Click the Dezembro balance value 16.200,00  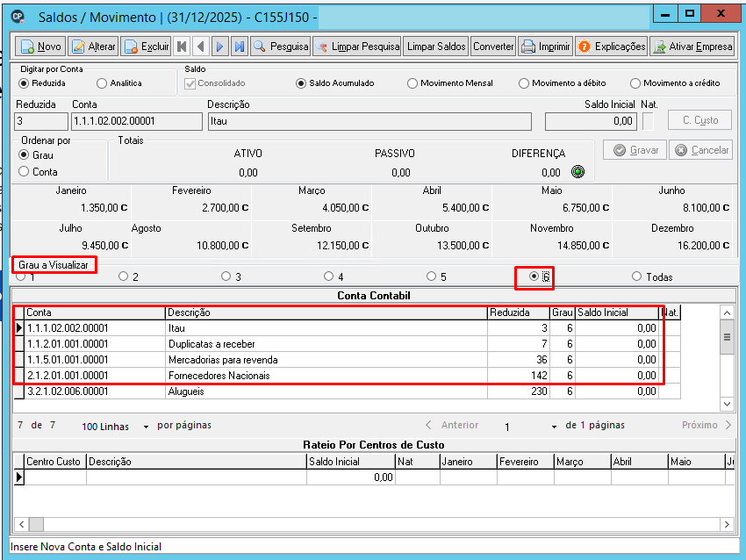[703, 246]
